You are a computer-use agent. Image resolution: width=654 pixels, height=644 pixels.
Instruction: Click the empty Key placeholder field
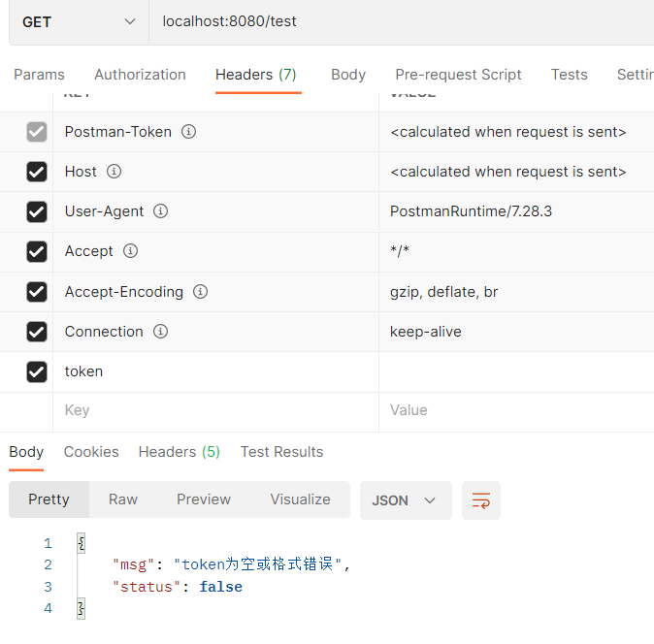215,410
